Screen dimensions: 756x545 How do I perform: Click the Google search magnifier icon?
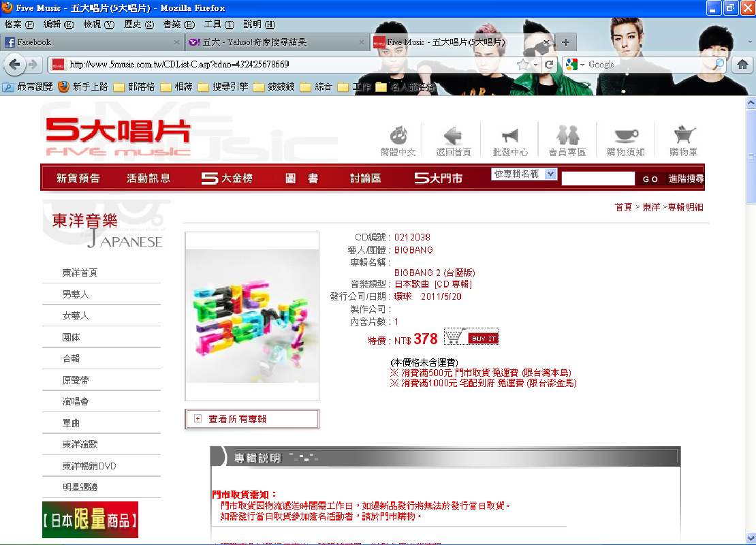(x=719, y=64)
